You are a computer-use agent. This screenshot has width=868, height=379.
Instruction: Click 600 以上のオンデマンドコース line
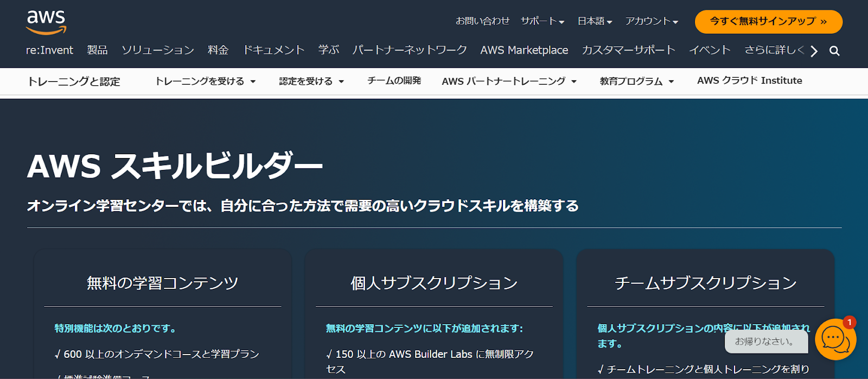157,355
